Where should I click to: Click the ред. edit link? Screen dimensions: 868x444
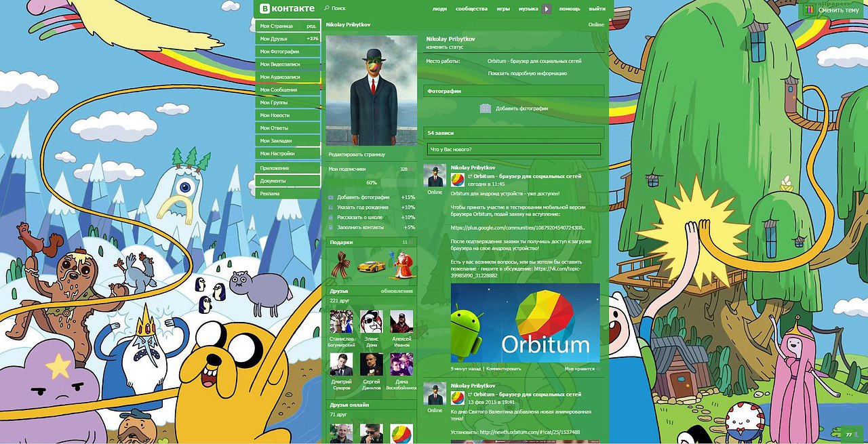pos(311,26)
